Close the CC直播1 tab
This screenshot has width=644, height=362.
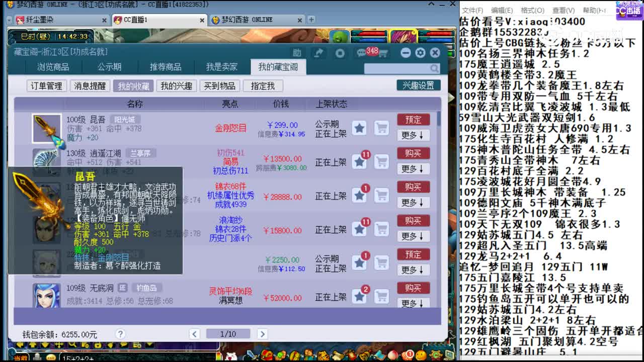click(202, 20)
